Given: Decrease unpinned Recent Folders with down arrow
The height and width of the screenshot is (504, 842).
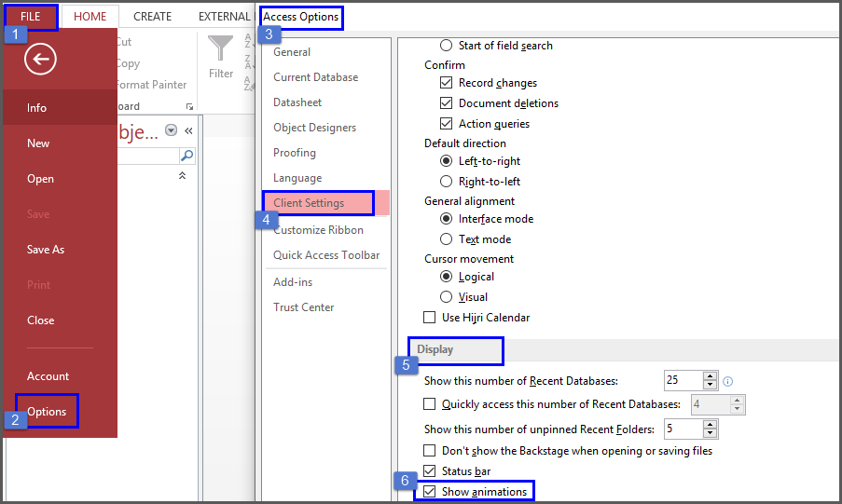Looking at the screenshot, I should click(x=710, y=433).
